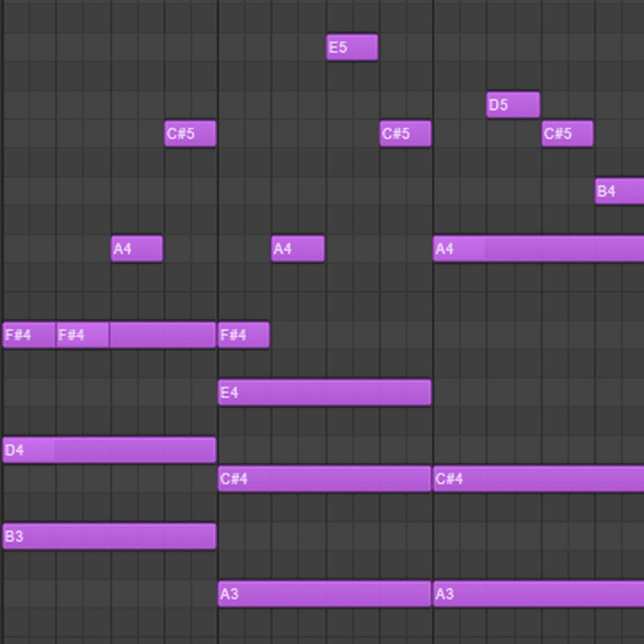Select the earliest short A4 note
Image resolution: width=644 pixels, height=644 pixels.
(x=137, y=249)
